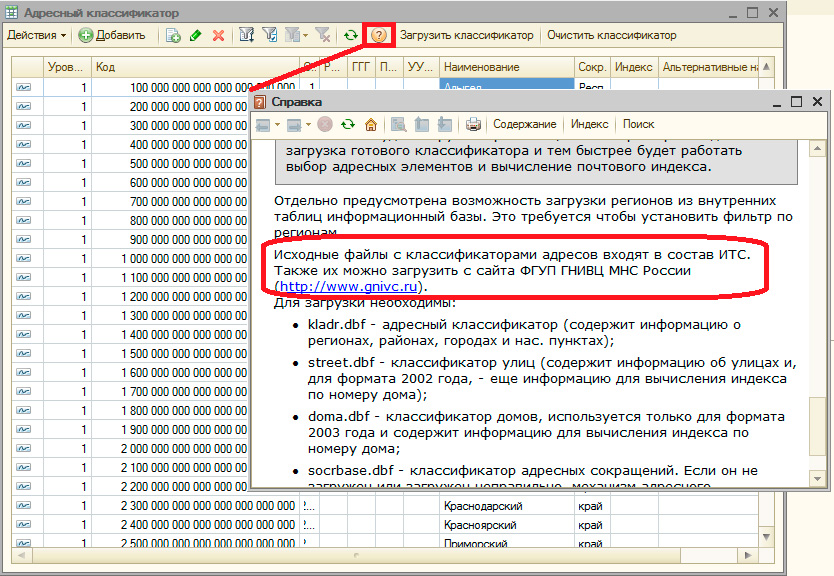Image resolution: width=834 pixels, height=576 pixels.
Task: Go to help home page icon
Action: (371, 124)
